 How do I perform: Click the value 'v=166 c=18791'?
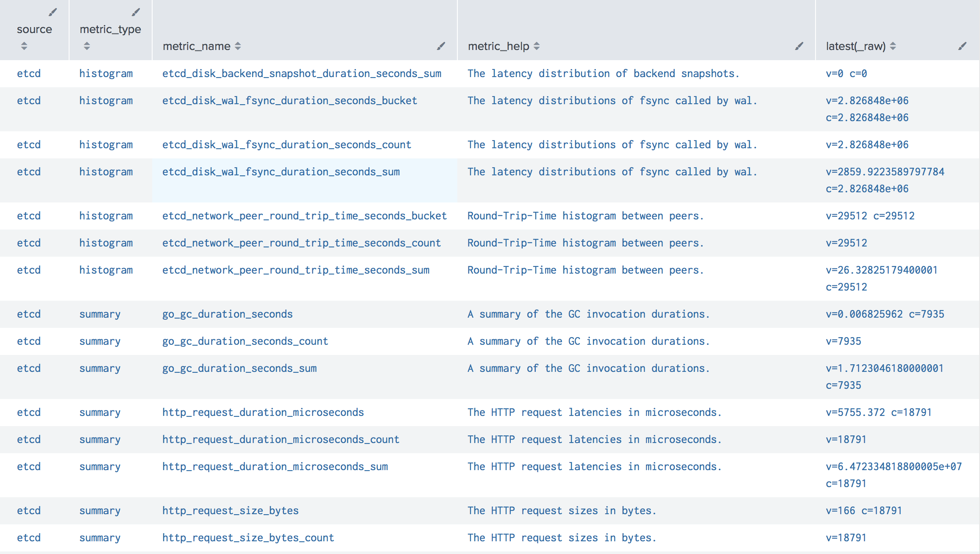click(864, 511)
